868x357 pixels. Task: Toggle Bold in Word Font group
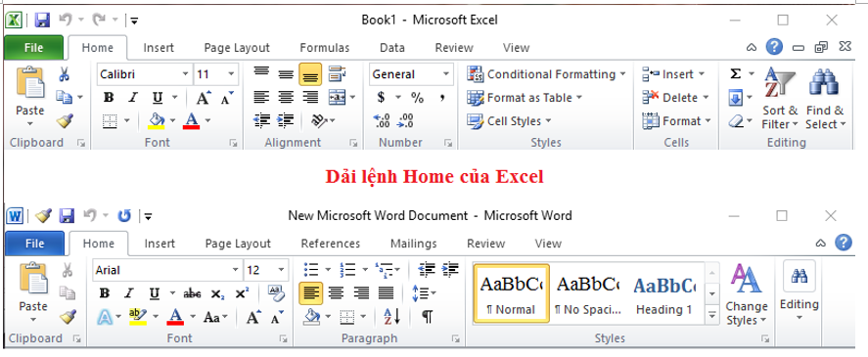pyautogui.click(x=104, y=293)
